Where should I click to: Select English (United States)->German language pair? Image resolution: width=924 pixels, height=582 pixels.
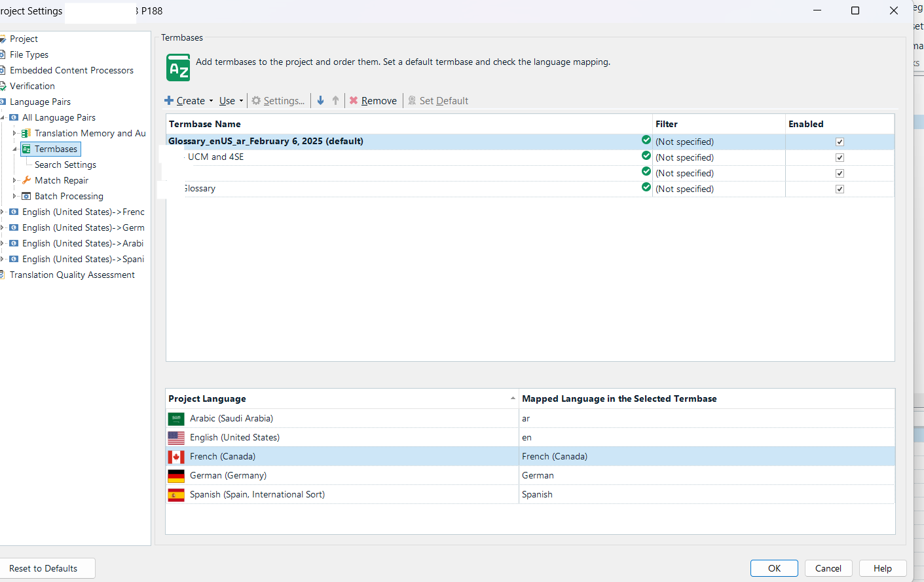83,227
